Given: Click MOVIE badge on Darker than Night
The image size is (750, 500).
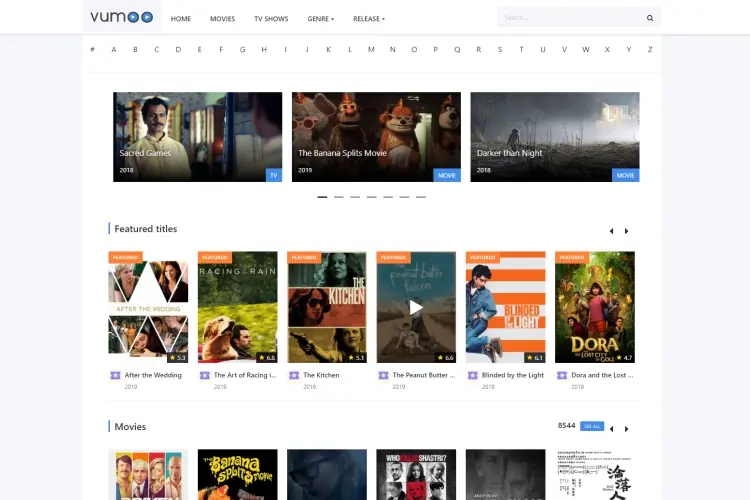Looking at the screenshot, I should click(625, 175).
